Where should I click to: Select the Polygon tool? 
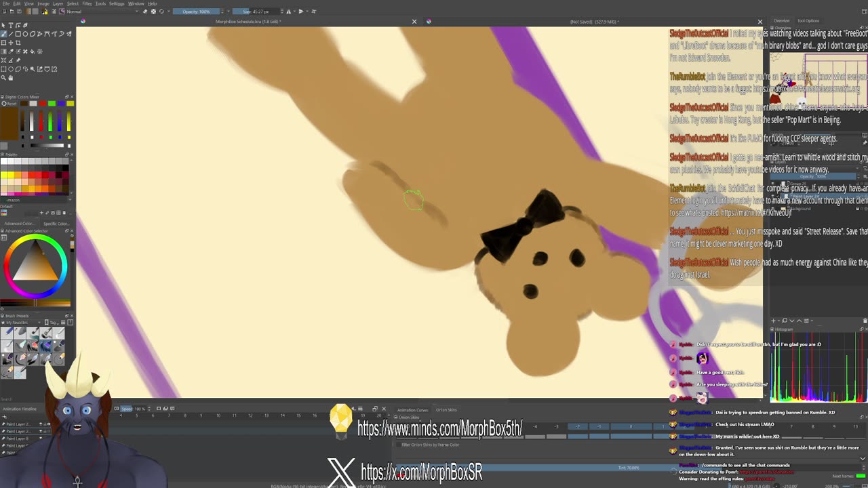coord(33,34)
